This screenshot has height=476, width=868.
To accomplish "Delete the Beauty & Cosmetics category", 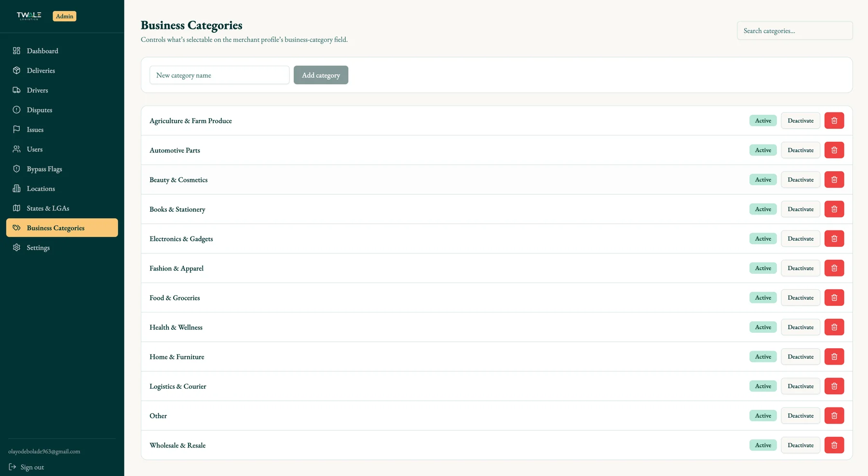I will point(834,179).
